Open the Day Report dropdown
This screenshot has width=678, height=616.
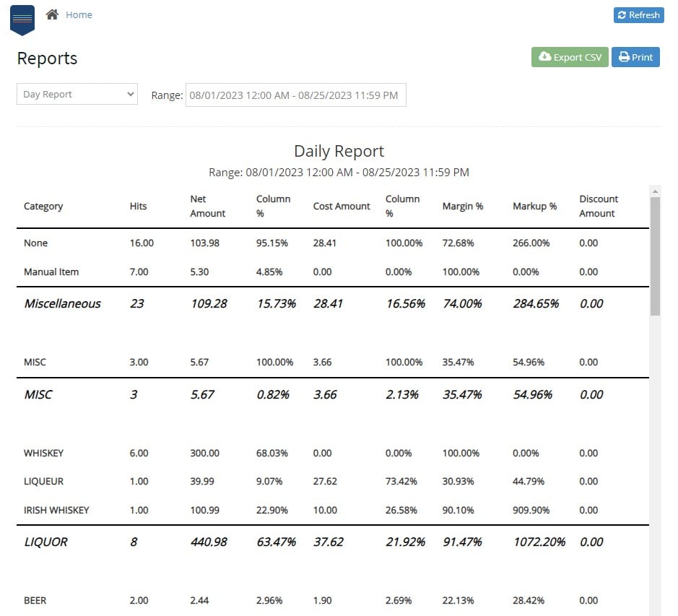pos(77,94)
